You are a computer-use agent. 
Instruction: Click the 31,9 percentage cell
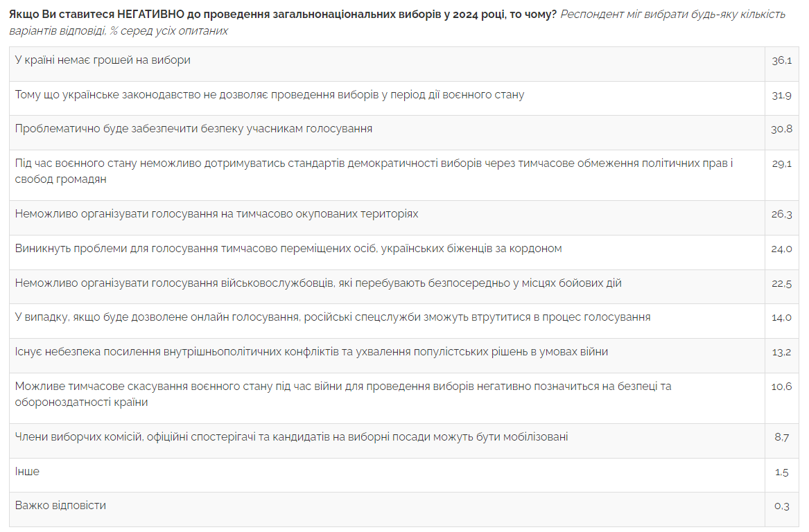(x=781, y=96)
